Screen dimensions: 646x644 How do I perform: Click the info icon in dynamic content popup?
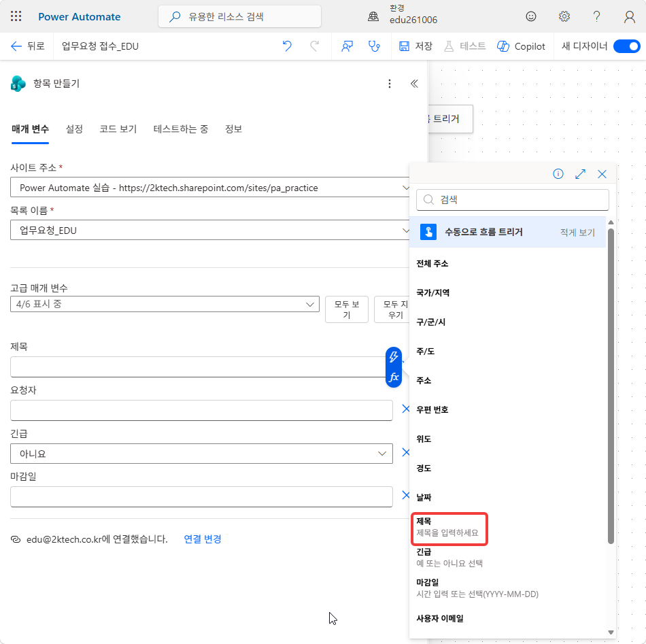558,174
